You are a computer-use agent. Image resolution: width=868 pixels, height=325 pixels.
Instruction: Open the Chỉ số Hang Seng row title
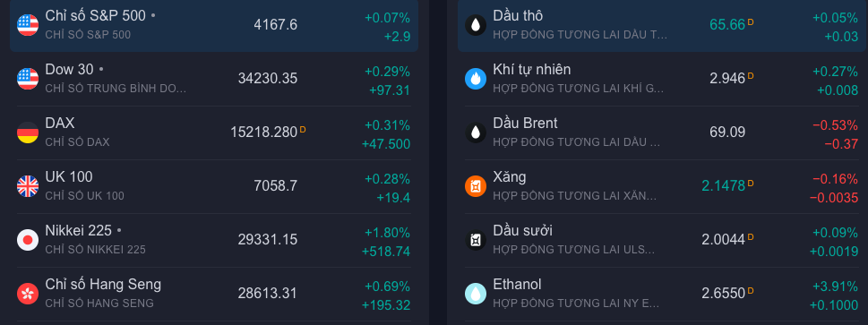coord(103,285)
